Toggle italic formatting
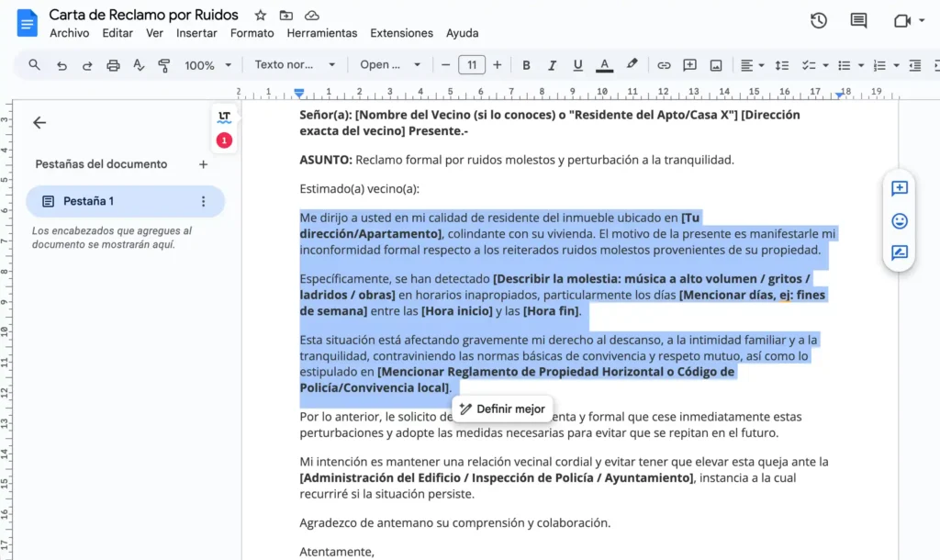This screenshot has width=940, height=560. (552, 65)
